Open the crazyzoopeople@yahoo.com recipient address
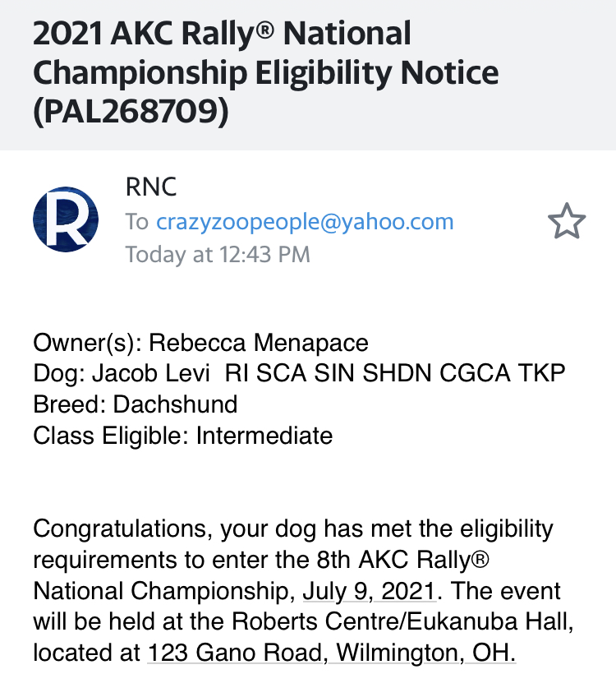The image size is (616, 697). pyautogui.click(x=305, y=222)
